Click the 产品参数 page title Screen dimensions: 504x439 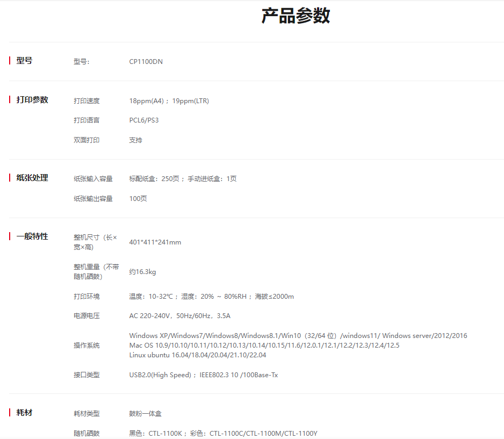[x=296, y=16]
